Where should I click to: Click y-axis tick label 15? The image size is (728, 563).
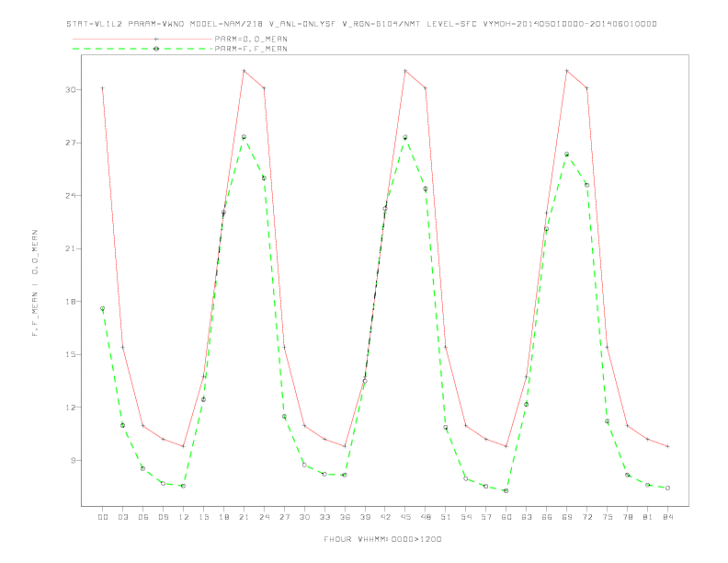click(x=71, y=354)
